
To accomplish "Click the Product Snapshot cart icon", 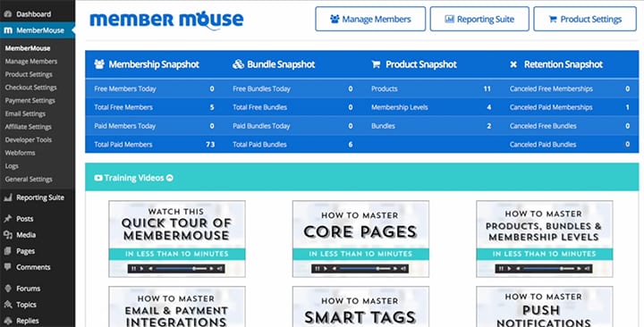I will tap(376, 64).
